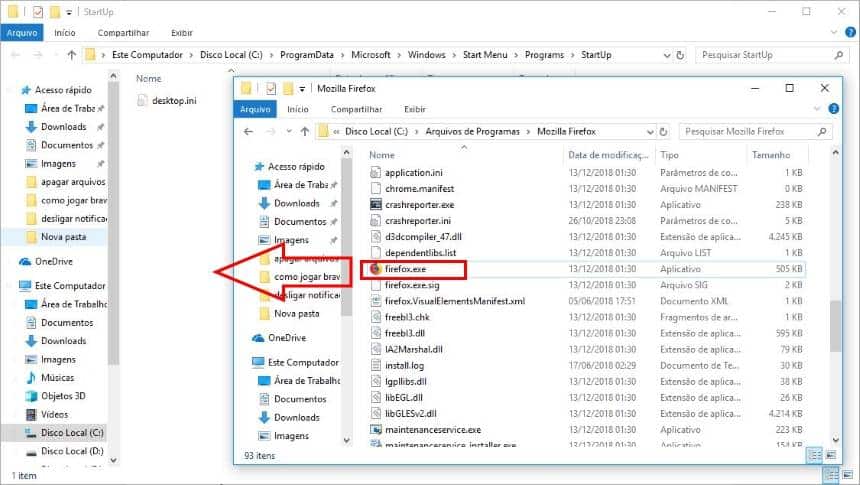Select desktop.ini in StartUp window

click(174, 100)
